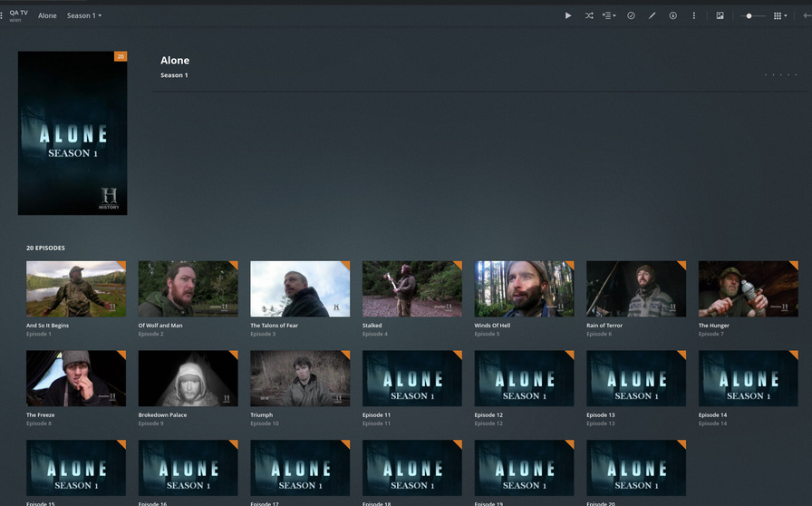Open the Episode 14 thumbnail
Viewport: 812px width, 506px height.
click(x=749, y=378)
